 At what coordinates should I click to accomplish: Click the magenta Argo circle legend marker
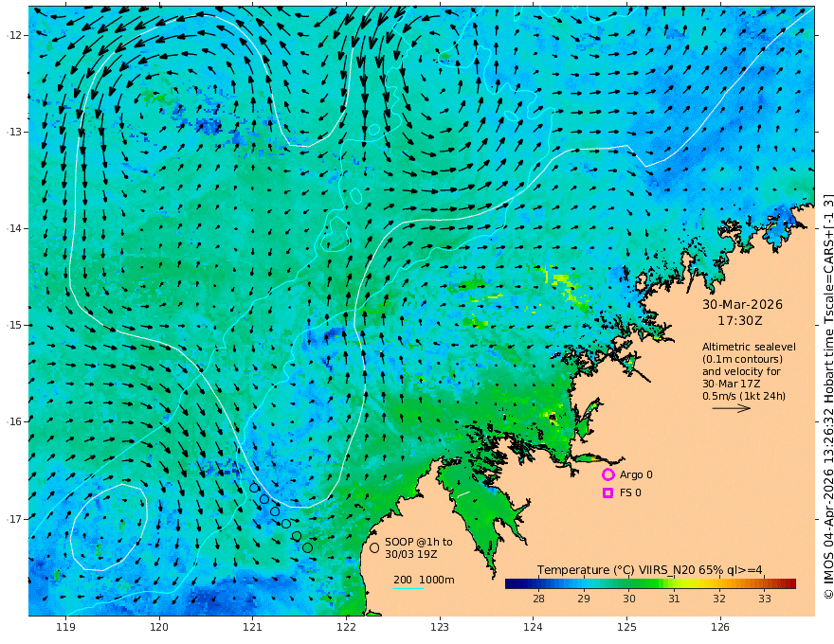click(607, 474)
